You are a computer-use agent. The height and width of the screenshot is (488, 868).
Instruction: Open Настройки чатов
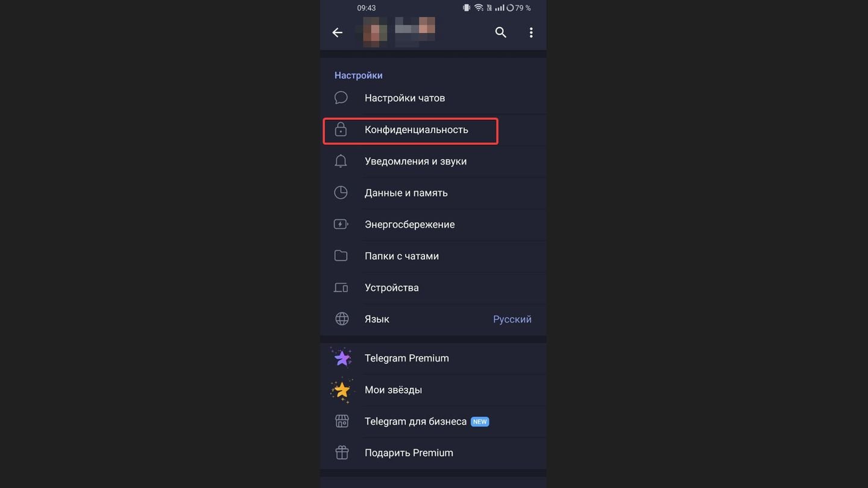404,97
